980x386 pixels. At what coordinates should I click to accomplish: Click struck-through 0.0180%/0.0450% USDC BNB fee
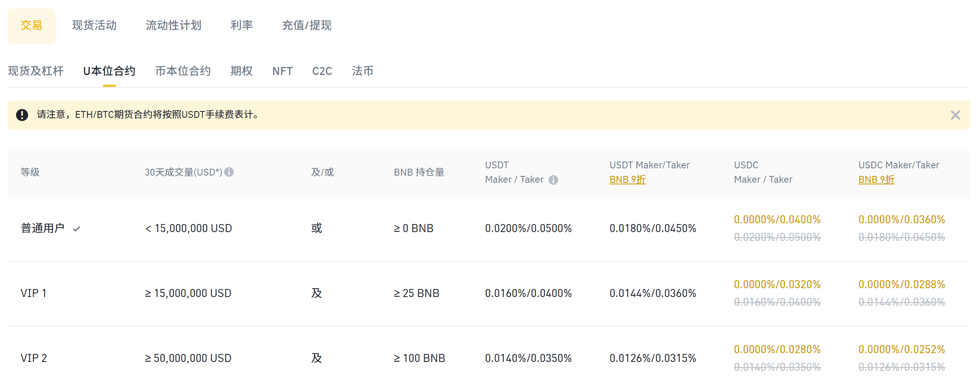click(902, 237)
